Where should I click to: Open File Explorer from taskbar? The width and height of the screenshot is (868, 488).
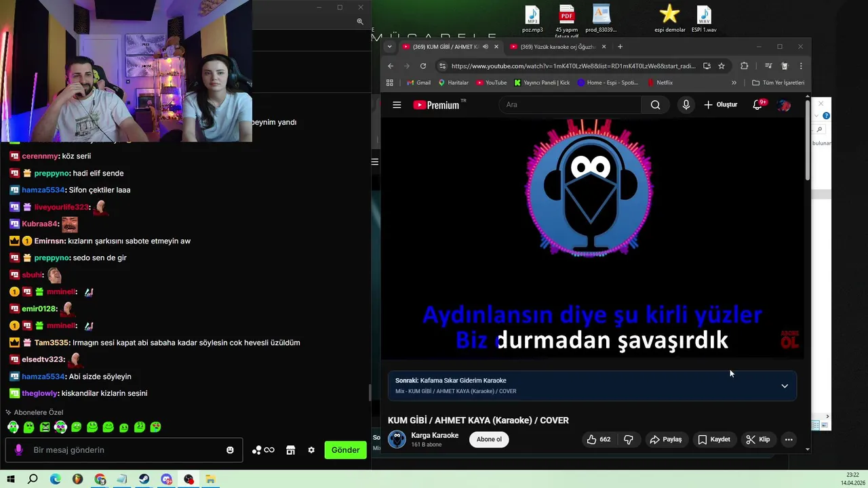[210, 479]
